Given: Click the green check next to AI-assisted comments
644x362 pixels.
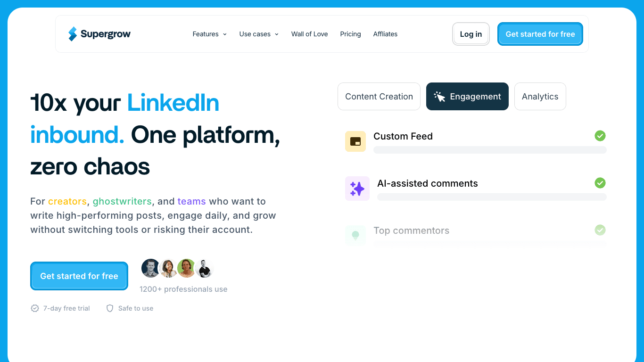Looking at the screenshot, I should point(600,183).
